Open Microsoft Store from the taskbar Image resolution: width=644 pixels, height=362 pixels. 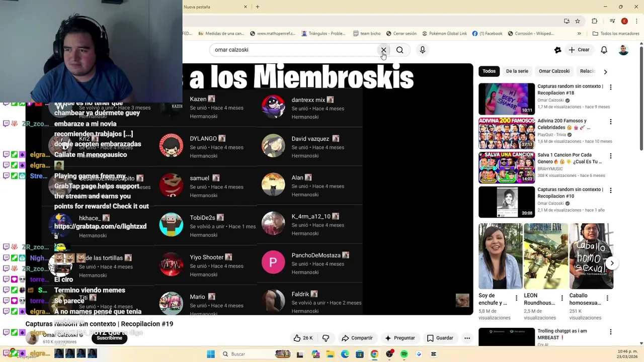click(x=360, y=354)
